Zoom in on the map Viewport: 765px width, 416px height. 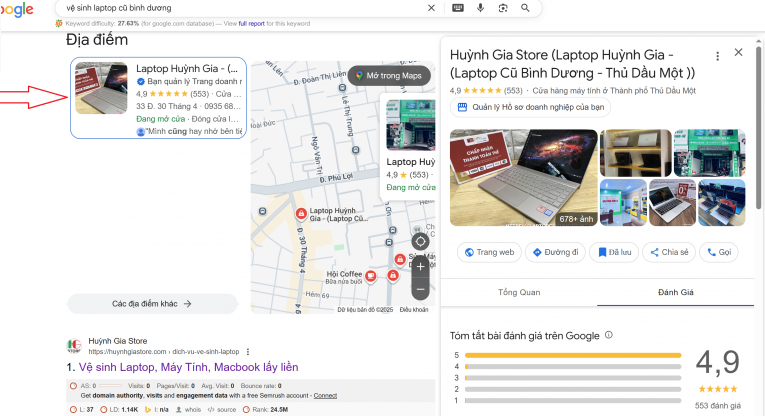(421, 267)
